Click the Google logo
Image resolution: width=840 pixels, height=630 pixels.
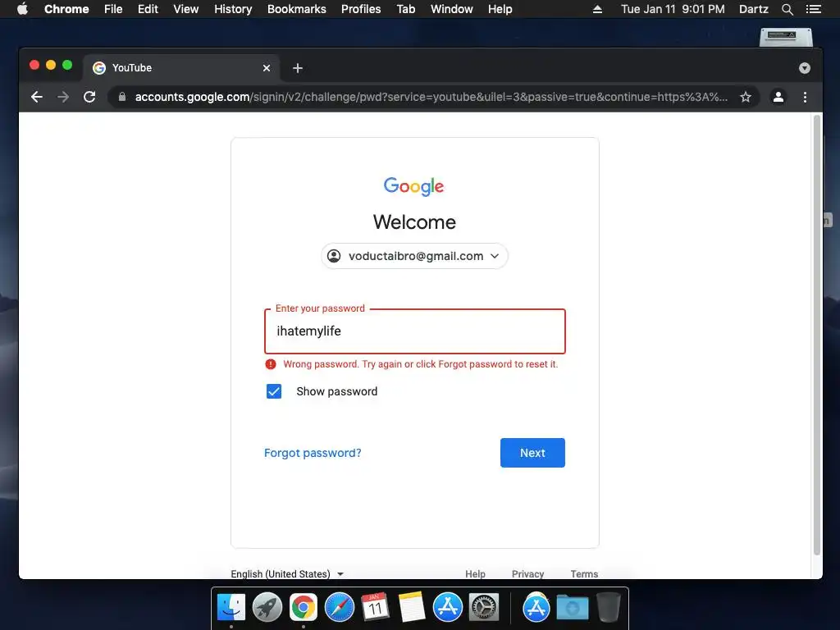pos(414,186)
